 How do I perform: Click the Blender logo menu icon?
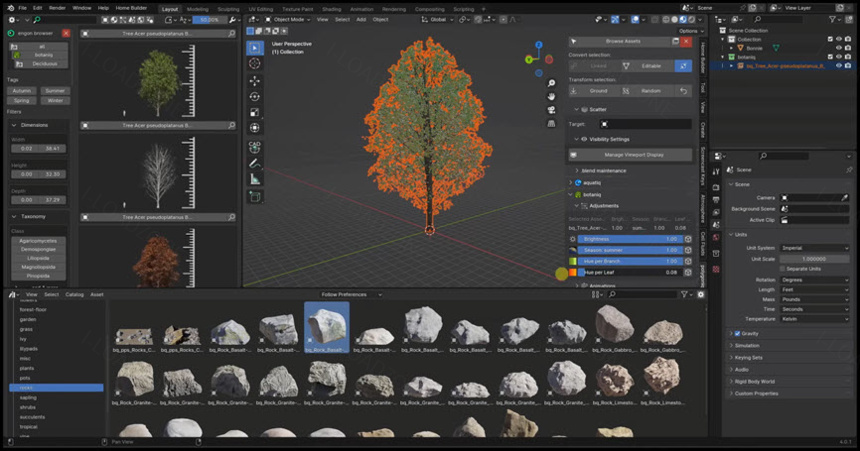(10, 8)
